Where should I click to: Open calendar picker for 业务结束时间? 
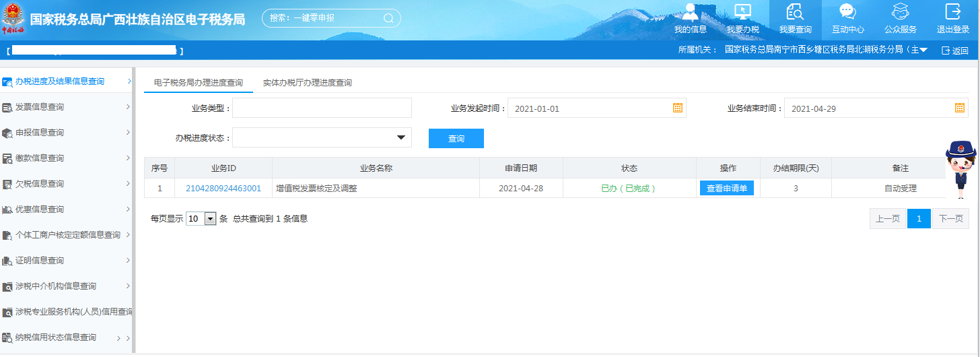960,108
